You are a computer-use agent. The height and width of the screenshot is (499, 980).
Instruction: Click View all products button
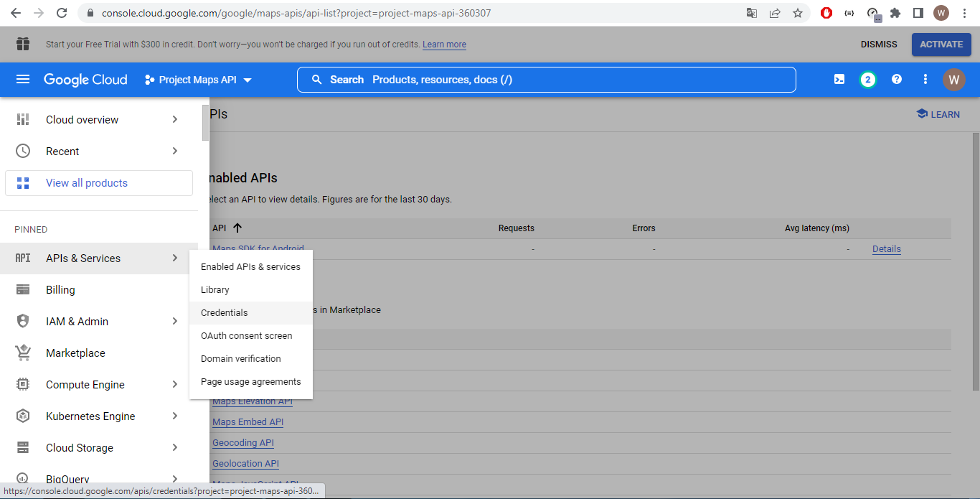click(x=99, y=183)
